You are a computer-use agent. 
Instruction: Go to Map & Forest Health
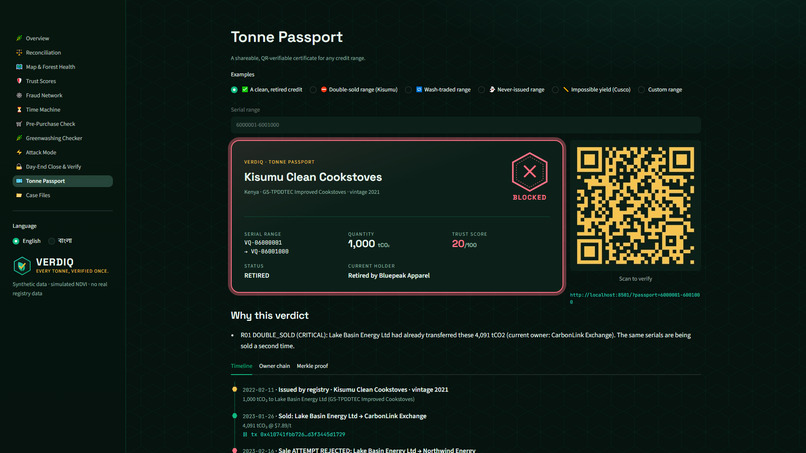62,67
